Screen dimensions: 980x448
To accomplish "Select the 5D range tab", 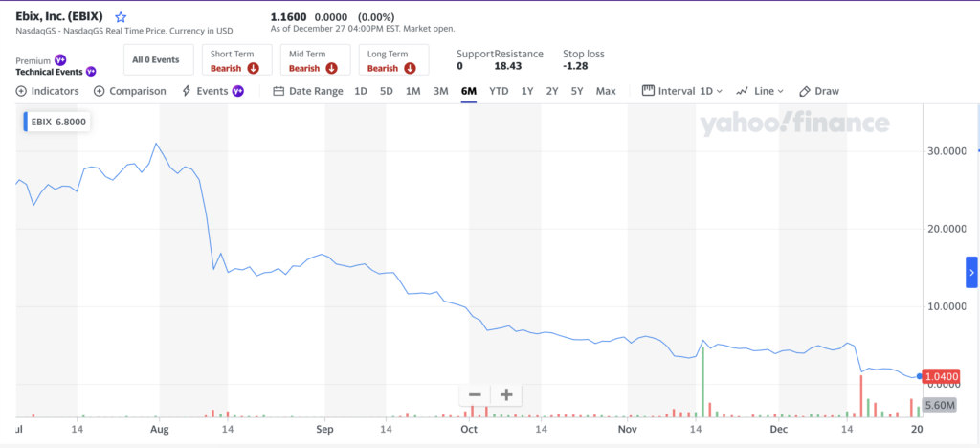I will pos(387,91).
